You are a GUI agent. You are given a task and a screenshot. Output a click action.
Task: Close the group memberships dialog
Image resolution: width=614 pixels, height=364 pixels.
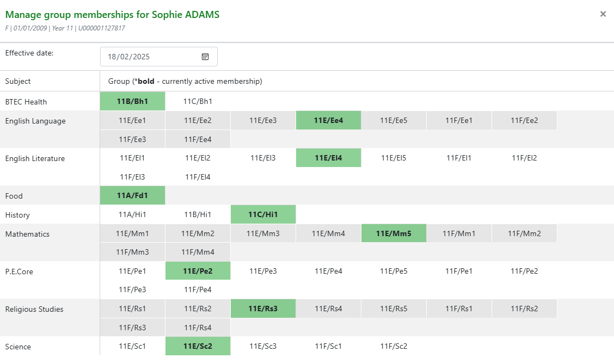tap(603, 14)
